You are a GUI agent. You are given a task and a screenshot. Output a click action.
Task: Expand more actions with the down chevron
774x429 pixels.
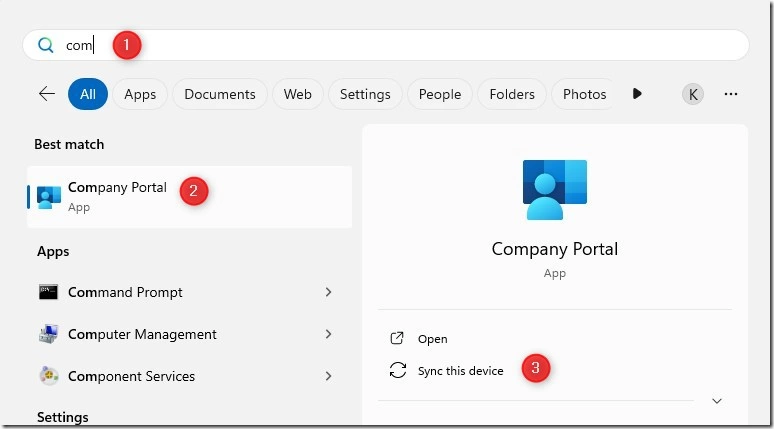[x=717, y=401]
